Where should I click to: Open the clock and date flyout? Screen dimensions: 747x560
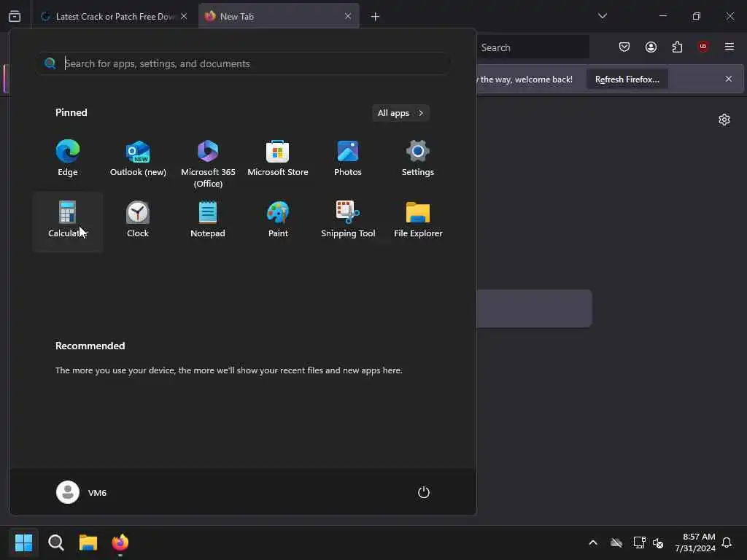(x=695, y=542)
